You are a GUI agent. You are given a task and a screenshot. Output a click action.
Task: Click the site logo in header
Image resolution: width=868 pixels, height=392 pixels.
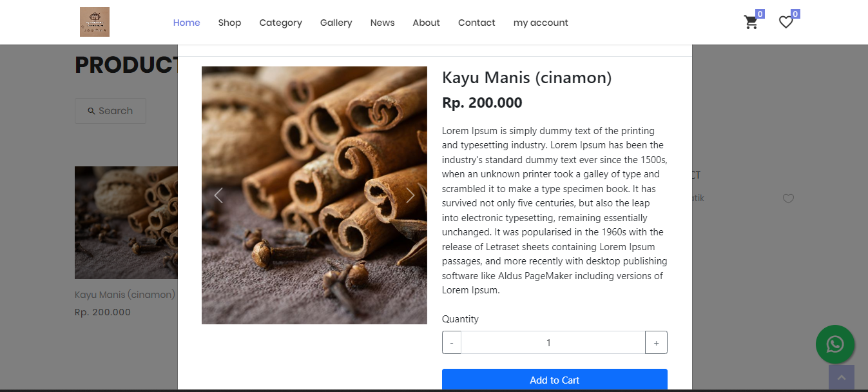point(95,22)
